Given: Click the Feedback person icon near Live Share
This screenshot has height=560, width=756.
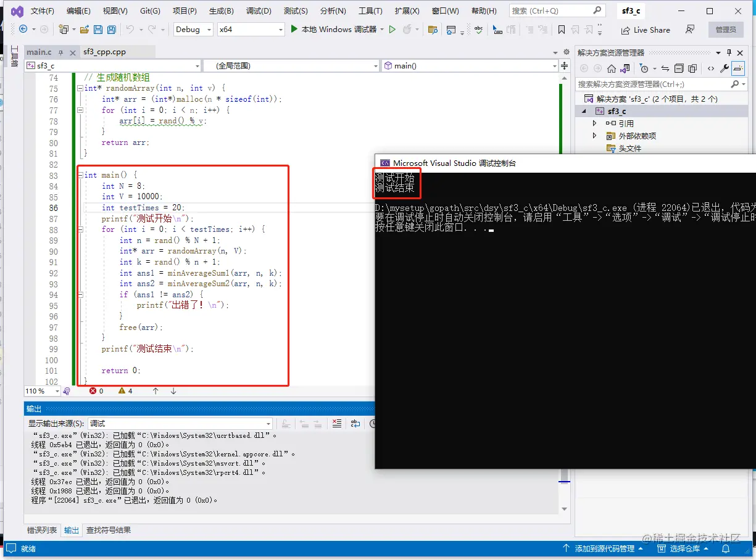Looking at the screenshot, I should click(x=690, y=29).
